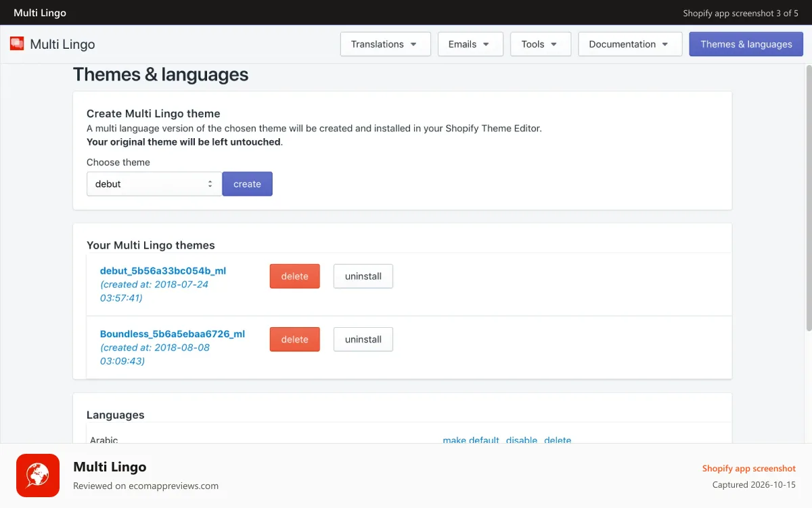Click the red globe app icon in footer
812x508 pixels.
pos(38,475)
